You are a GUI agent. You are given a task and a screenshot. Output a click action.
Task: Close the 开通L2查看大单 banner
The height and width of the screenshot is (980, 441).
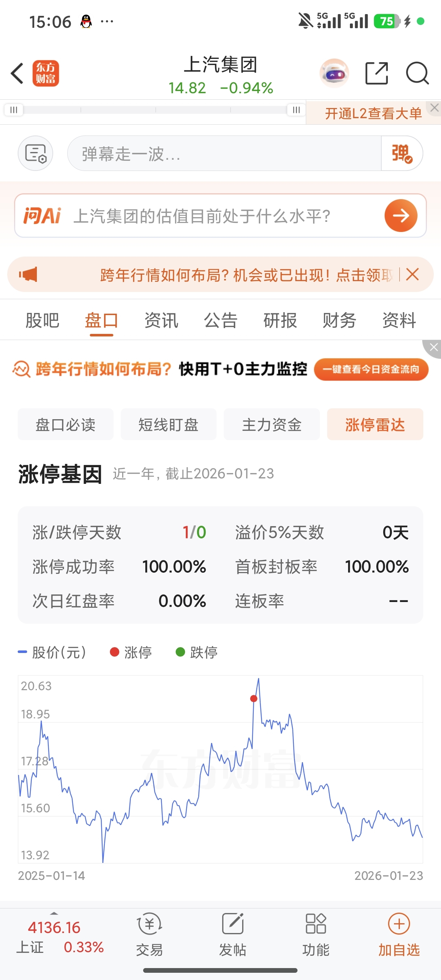[x=434, y=108]
